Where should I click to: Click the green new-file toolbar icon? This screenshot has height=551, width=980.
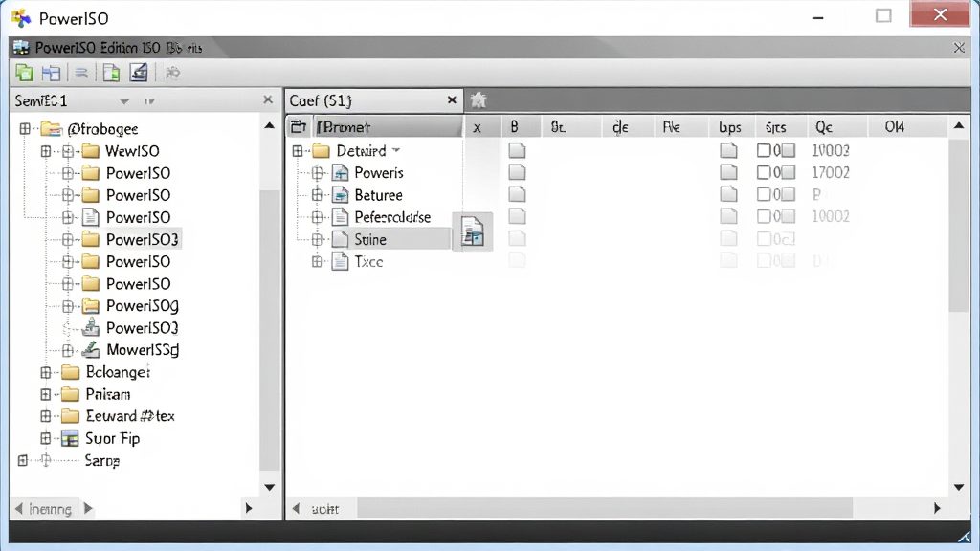pyautogui.click(x=24, y=73)
